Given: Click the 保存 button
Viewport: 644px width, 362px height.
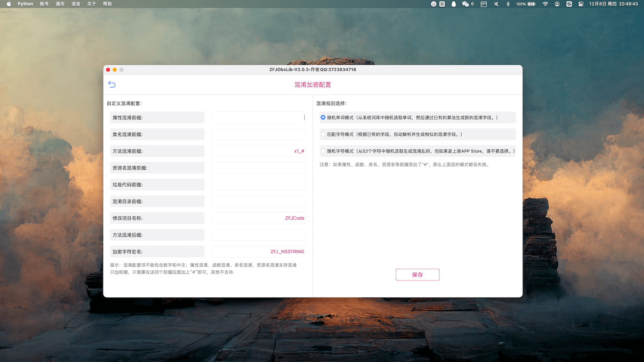Looking at the screenshot, I should 417,275.
